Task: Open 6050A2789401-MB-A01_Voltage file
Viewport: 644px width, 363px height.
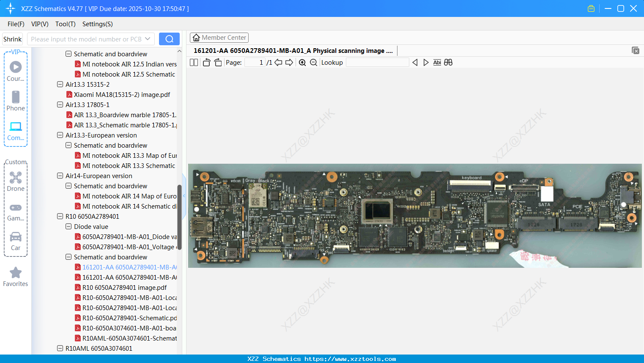Action: pos(129,247)
